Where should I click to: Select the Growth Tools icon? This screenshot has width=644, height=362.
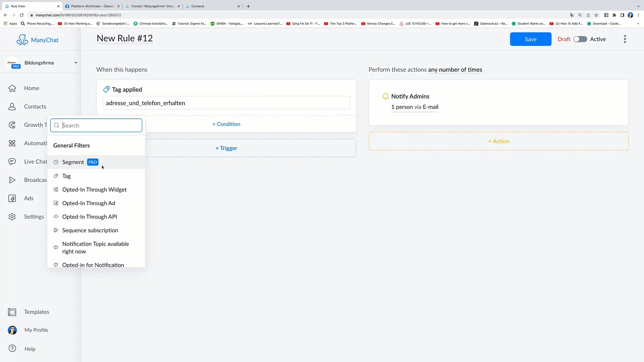(x=12, y=125)
